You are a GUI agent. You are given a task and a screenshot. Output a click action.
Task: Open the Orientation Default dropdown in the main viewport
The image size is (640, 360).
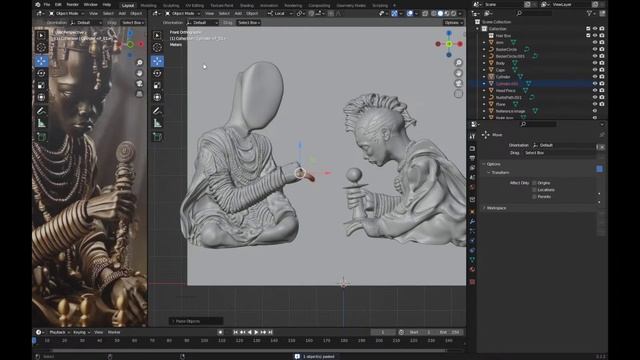tap(202, 22)
